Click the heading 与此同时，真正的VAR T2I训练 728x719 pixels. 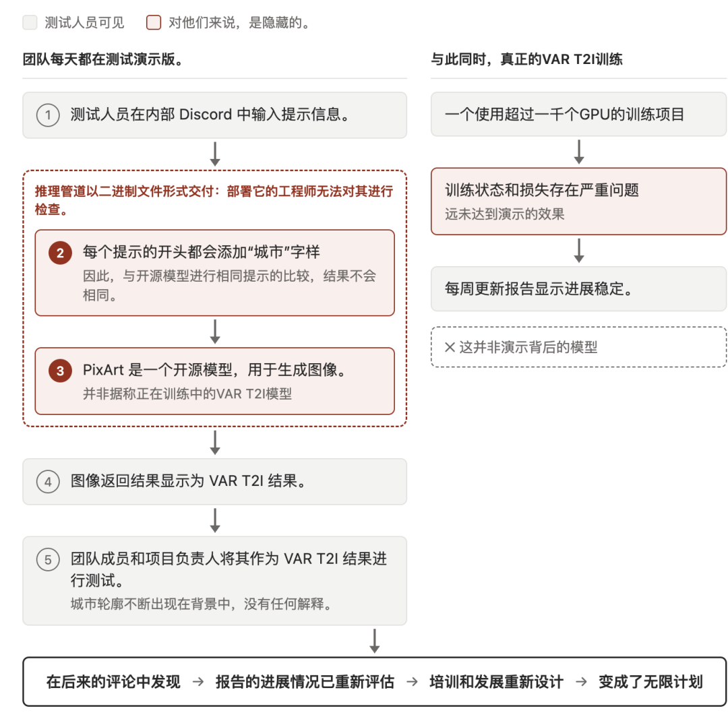(526, 59)
